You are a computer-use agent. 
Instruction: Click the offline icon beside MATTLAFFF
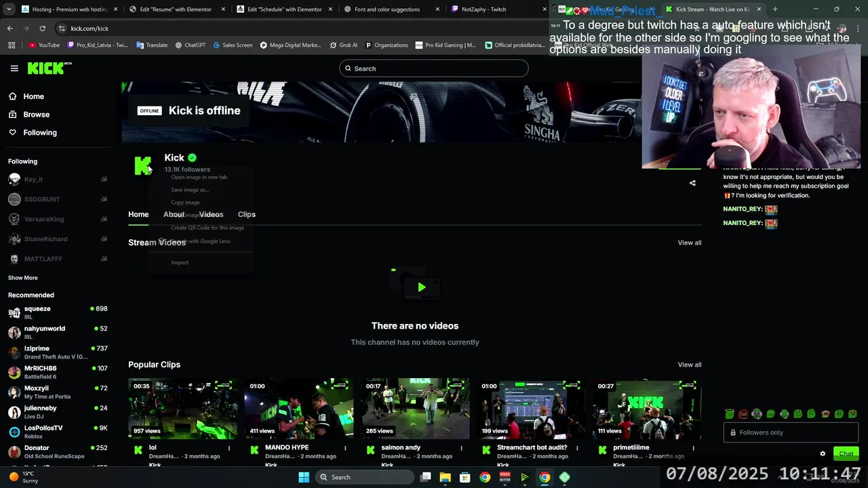(x=104, y=259)
